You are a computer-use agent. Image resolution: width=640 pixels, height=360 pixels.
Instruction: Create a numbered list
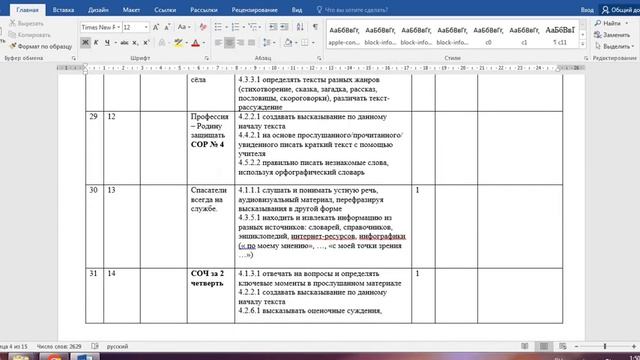(236, 27)
